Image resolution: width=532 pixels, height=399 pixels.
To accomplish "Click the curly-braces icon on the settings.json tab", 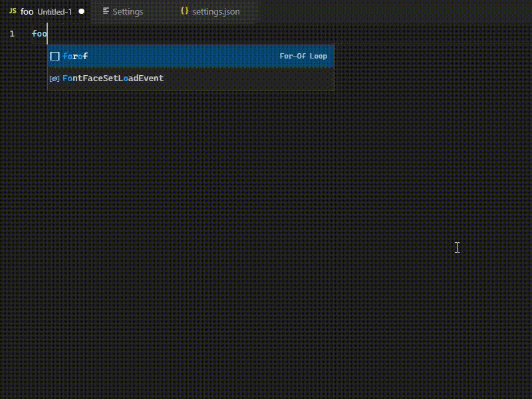I will point(184,11).
